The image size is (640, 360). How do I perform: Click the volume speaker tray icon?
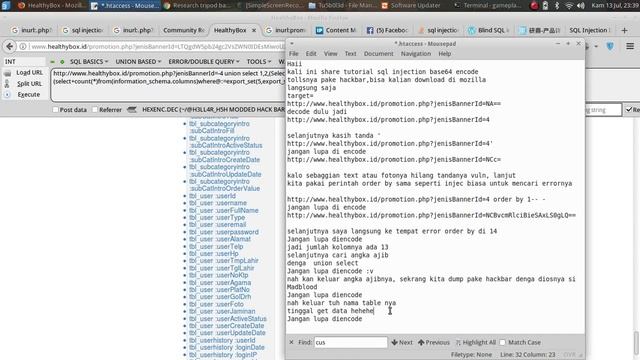[581, 6]
